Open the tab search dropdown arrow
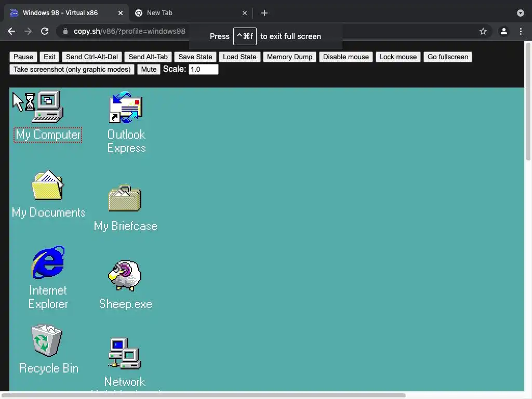Viewport: 532px width, 399px height. tap(521, 13)
